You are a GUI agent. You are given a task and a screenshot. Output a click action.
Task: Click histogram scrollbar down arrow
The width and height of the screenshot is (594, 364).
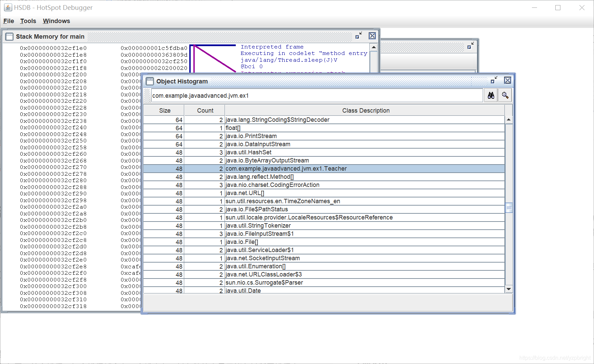(x=509, y=289)
